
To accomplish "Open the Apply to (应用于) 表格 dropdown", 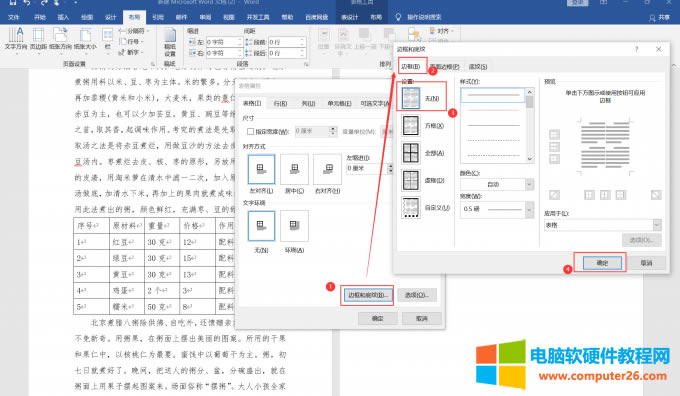I will coord(602,225).
